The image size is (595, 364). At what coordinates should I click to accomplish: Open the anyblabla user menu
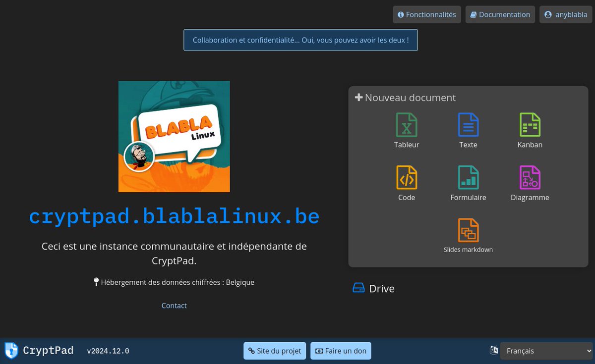pos(566,14)
